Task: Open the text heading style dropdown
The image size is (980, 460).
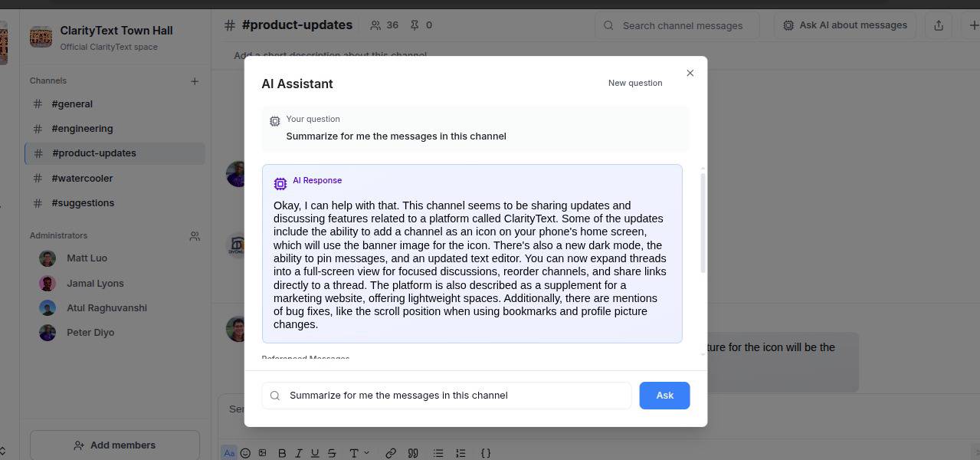Action: pyautogui.click(x=359, y=453)
